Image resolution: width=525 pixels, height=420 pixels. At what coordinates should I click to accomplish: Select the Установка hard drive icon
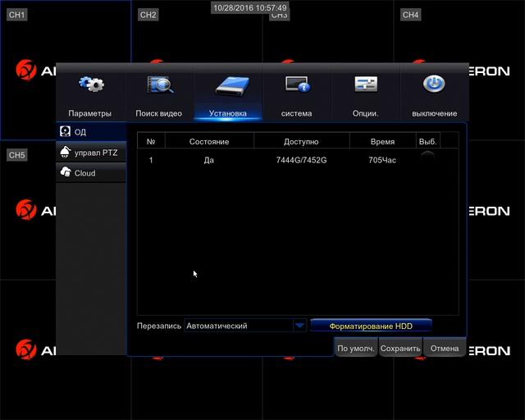click(232, 87)
